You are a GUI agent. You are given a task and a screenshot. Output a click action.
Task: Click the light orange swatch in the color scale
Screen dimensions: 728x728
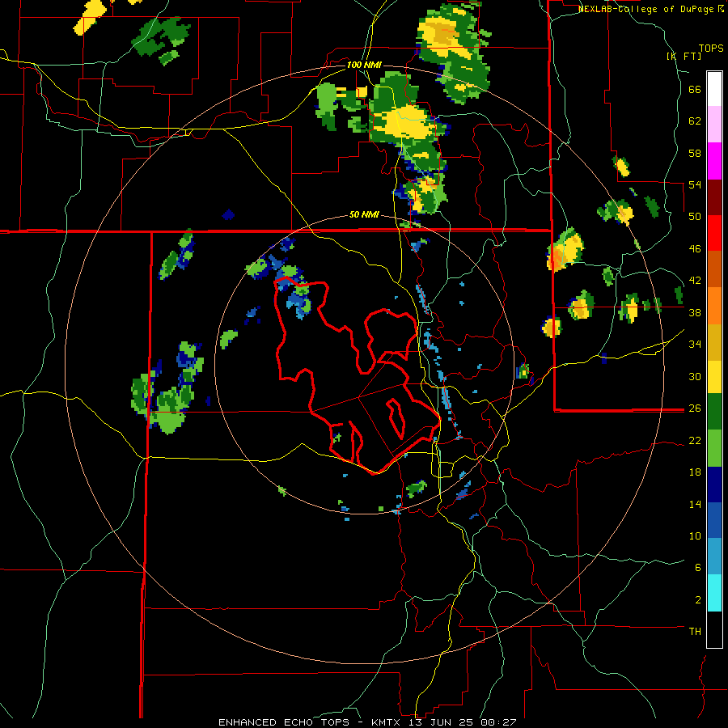[x=714, y=305]
